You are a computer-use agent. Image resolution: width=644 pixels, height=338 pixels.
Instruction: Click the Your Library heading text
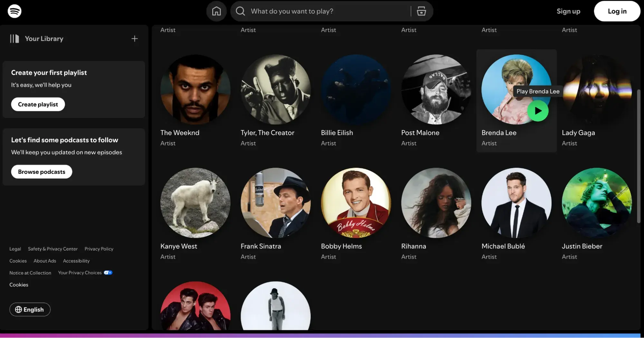tap(44, 39)
